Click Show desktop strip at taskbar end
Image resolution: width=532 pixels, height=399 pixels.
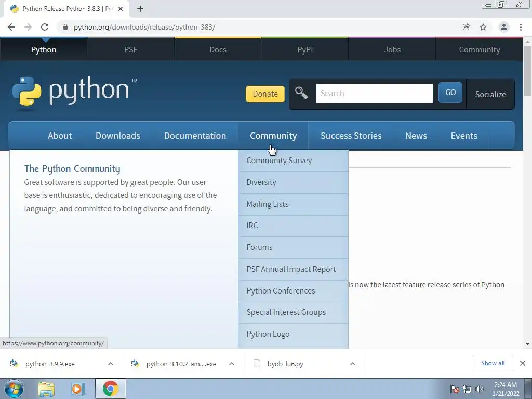coord(528,389)
